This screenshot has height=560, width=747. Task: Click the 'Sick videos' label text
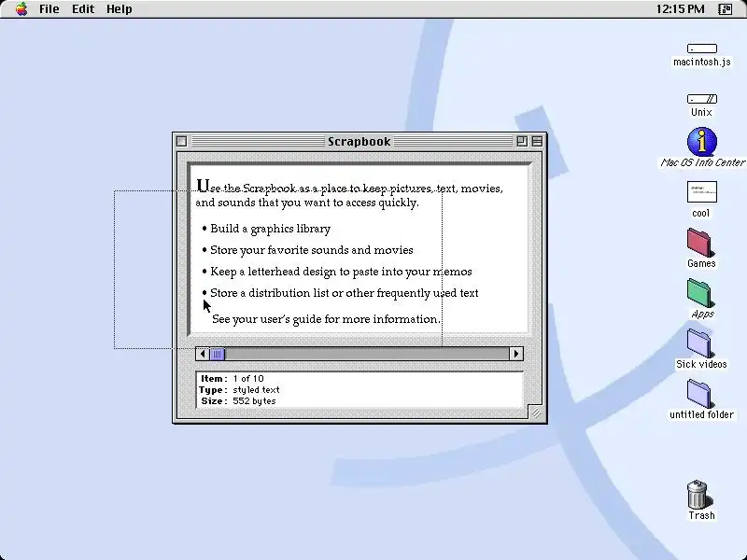701,364
